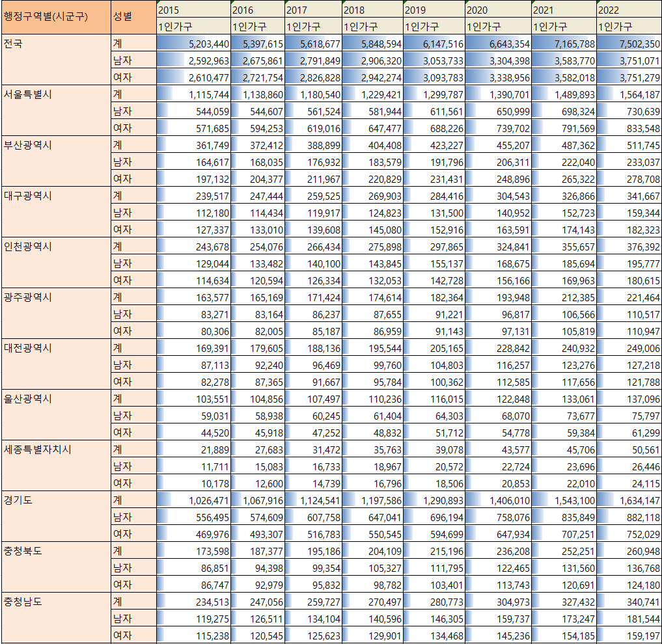Click the cell with value 87,113
Image resolution: width=662 pixels, height=644 pixels.
pyautogui.click(x=193, y=364)
